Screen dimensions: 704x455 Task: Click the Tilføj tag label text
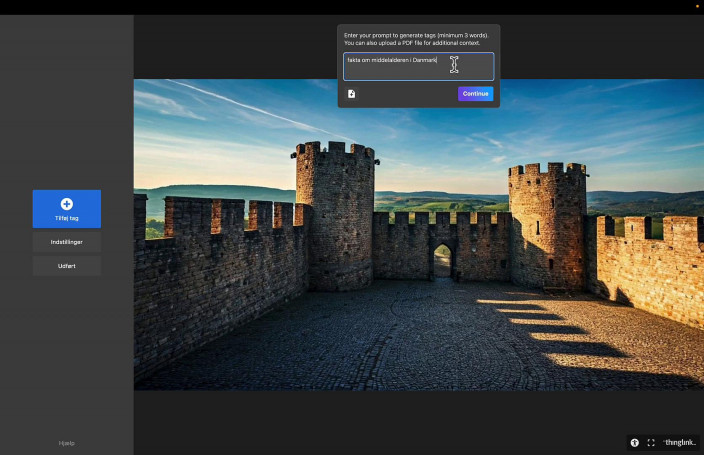(66, 217)
